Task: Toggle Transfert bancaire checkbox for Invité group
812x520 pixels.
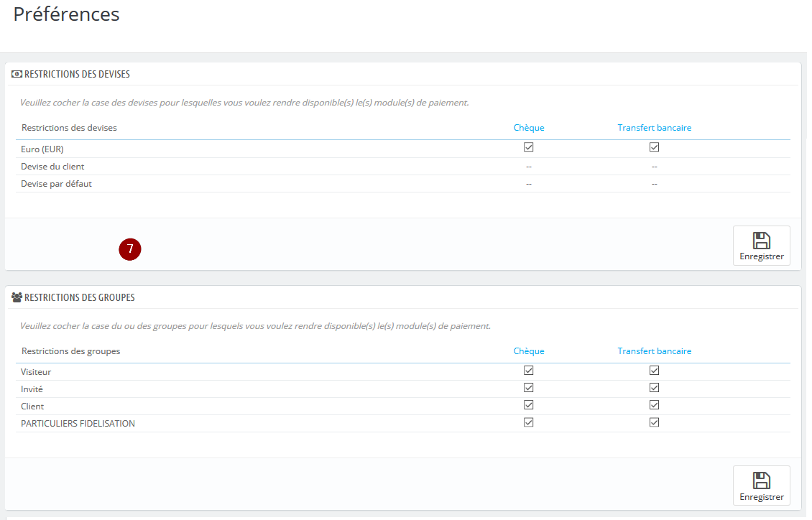Action: click(x=654, y=388)
